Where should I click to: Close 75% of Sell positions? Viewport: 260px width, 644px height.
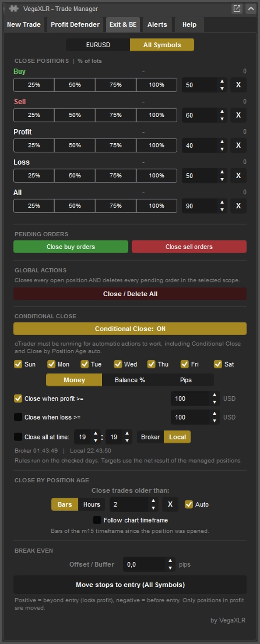click(116, 115)
